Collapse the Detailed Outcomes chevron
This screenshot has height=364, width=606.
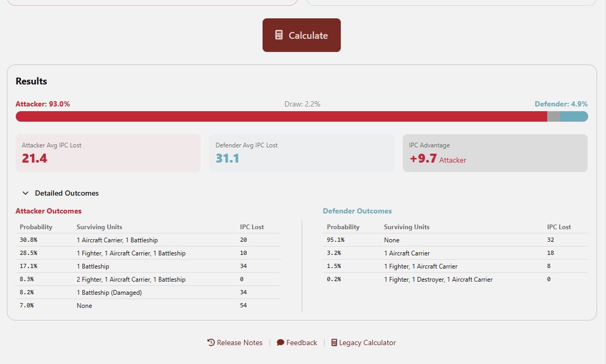point(26,193)
